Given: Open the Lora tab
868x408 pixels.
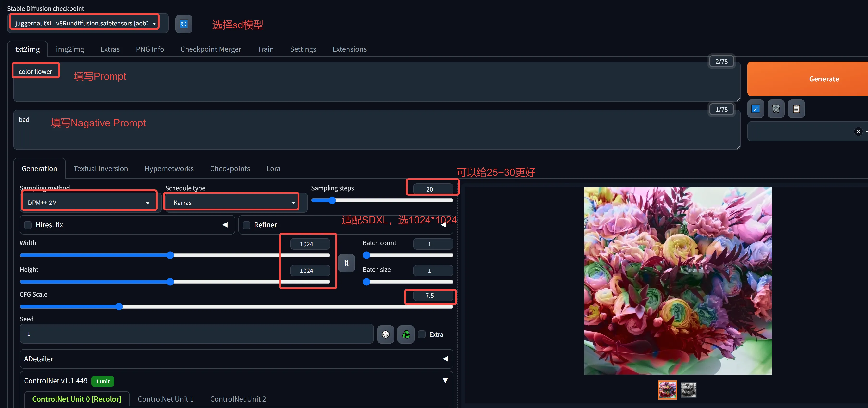Looking at the screenshot, I should [273, 168].
